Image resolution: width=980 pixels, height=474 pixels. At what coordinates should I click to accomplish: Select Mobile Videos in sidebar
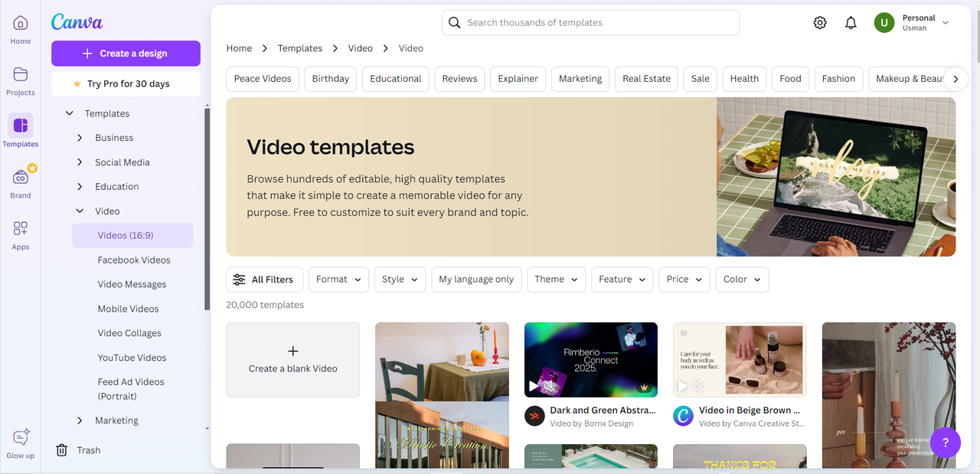(x=128, y=309)
